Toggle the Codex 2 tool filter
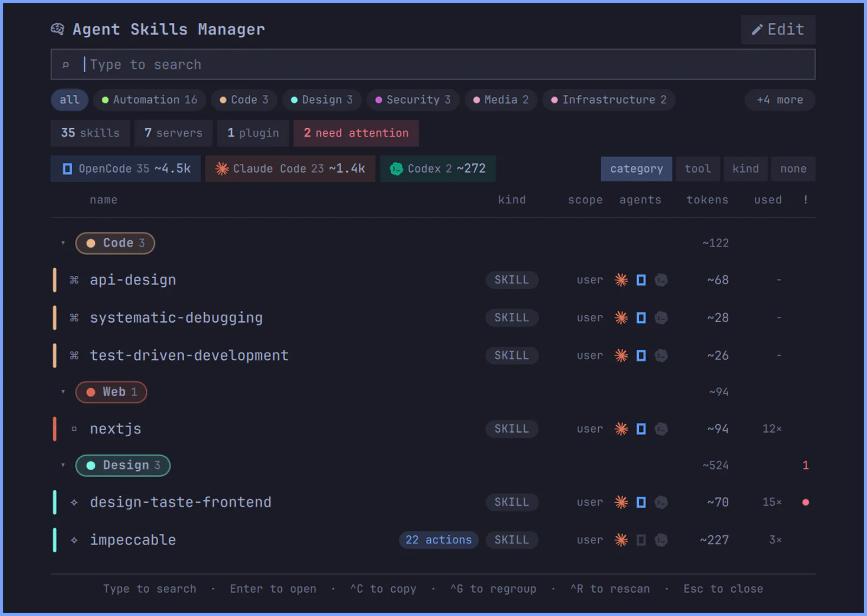The height and width of the screenshot is (616, 867). point(438,169)
